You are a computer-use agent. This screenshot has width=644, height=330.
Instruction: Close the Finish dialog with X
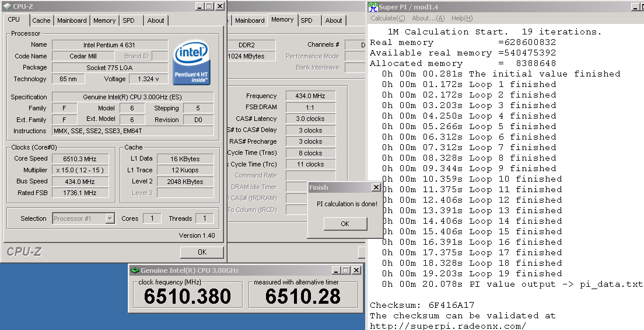(376, 187)
